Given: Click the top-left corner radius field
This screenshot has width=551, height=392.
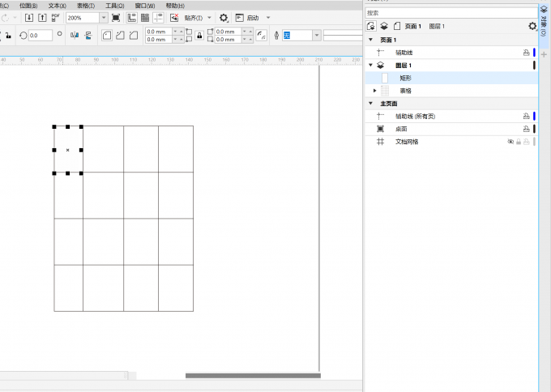Looking at the screenshot, I should point(159,32).
